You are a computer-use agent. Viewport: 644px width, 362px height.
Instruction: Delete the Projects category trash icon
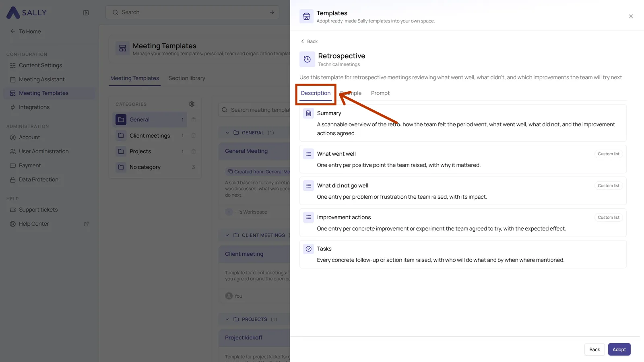click(x=194, y=152)
